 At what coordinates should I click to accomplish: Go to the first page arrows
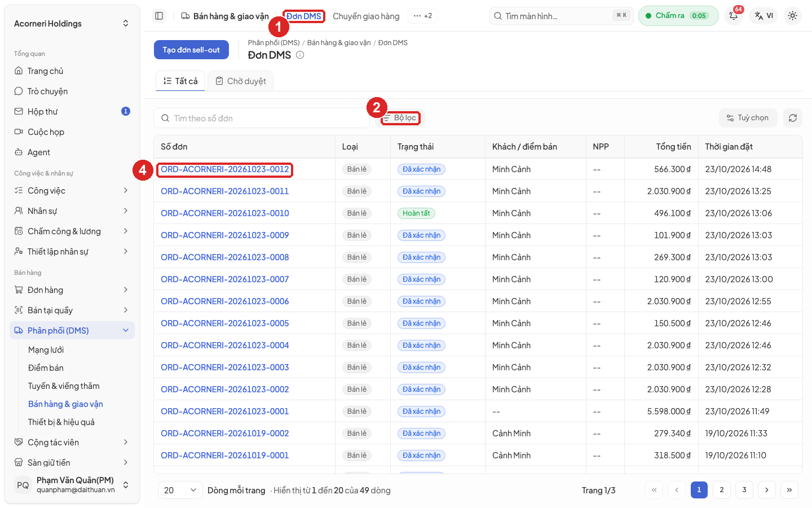[x=654, y=490]
